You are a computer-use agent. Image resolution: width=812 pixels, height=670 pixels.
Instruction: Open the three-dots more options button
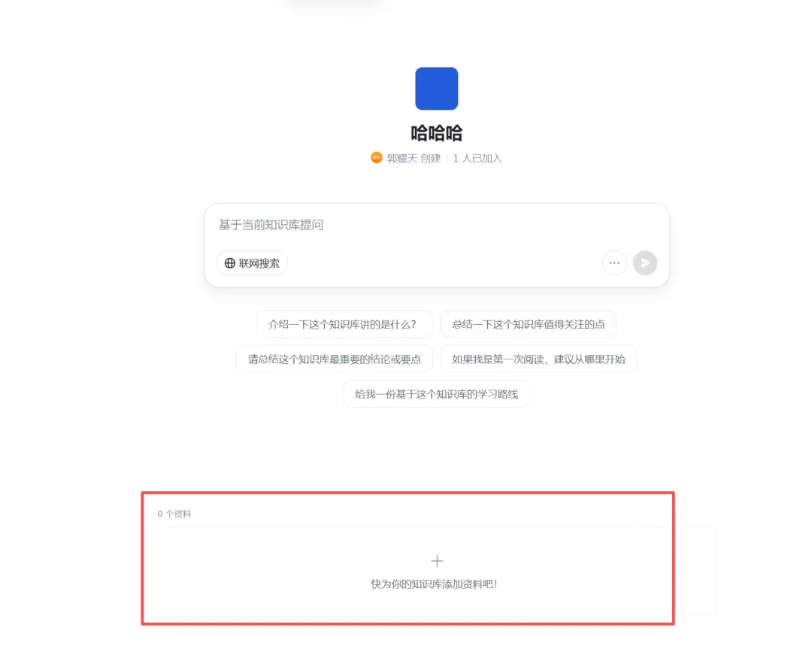pos(614,263)
